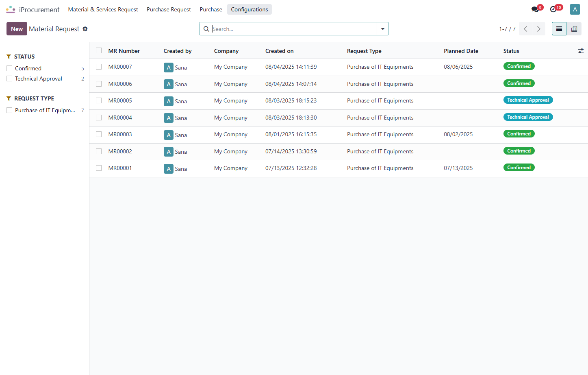Image resolution: width=588 pixels, height=375 pixels.
Task: Click Sana's avatar in MR00007 row
Action: [169, 68]
